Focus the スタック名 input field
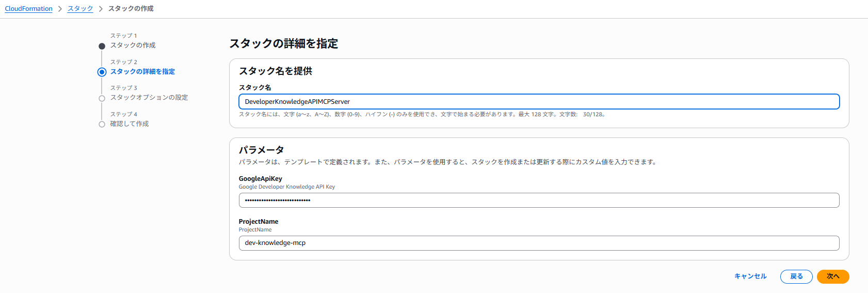 click(539, 102)
